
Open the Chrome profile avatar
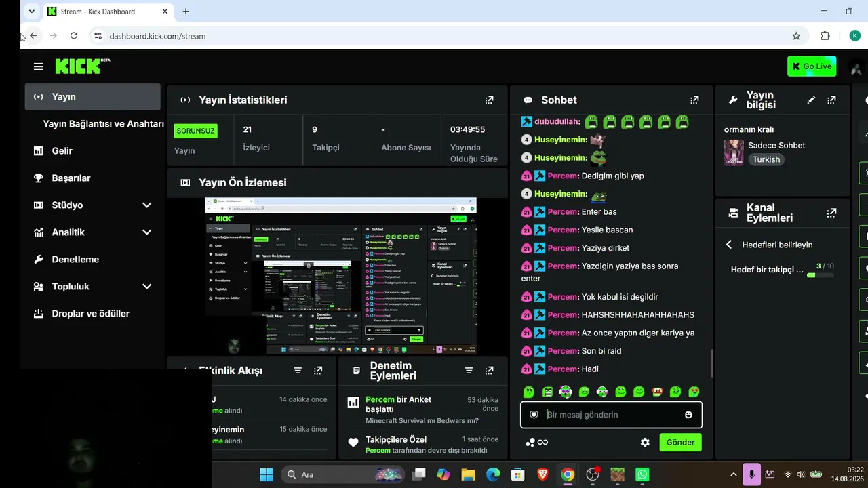pos(855,36)
